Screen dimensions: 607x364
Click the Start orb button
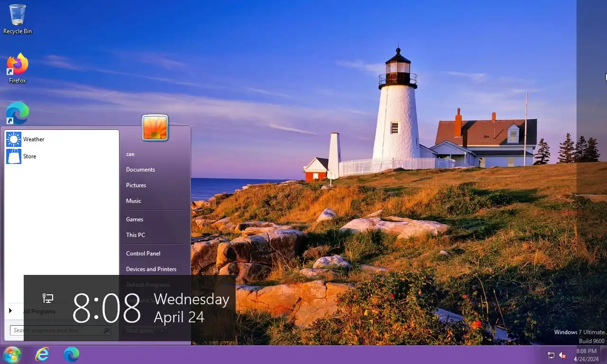coord(12,355)
